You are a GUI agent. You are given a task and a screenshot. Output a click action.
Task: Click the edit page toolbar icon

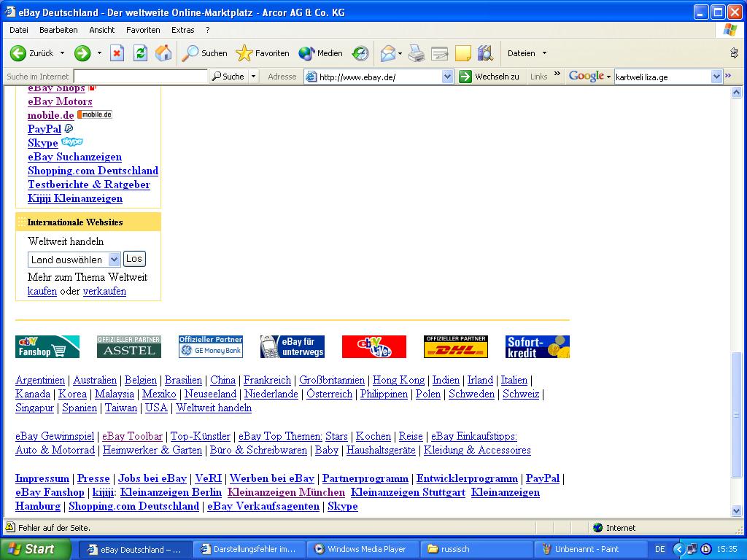coord(440,53)
